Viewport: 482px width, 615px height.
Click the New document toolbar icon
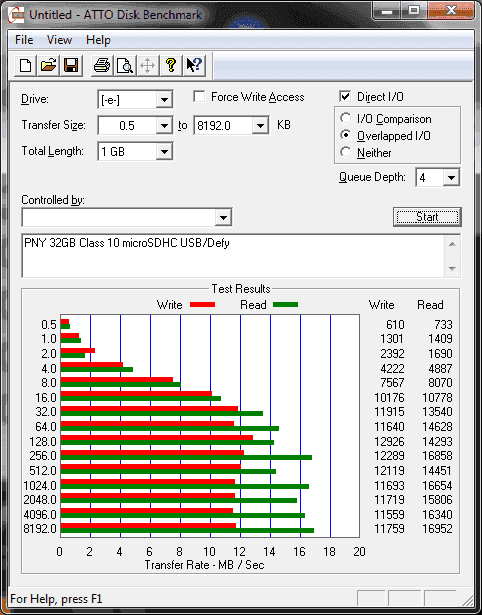(x=25, y=65)
